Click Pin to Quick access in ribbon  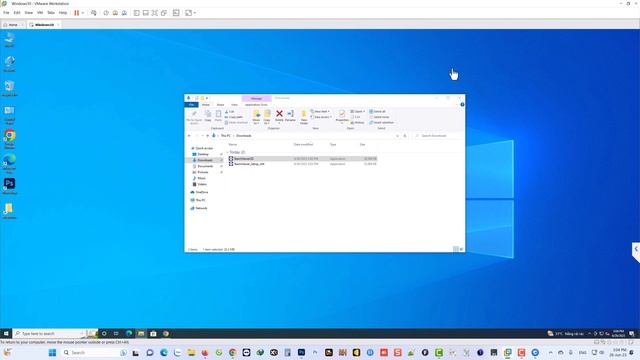[194, 116]
